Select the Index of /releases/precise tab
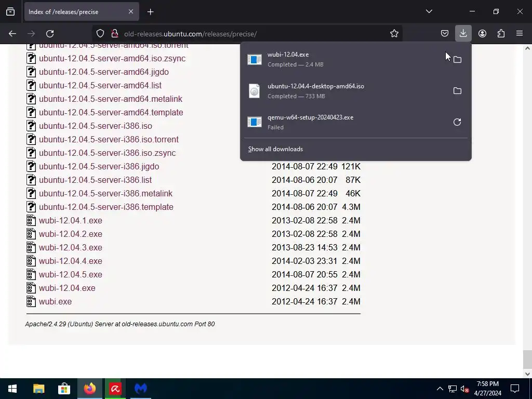 pos(82,12)
